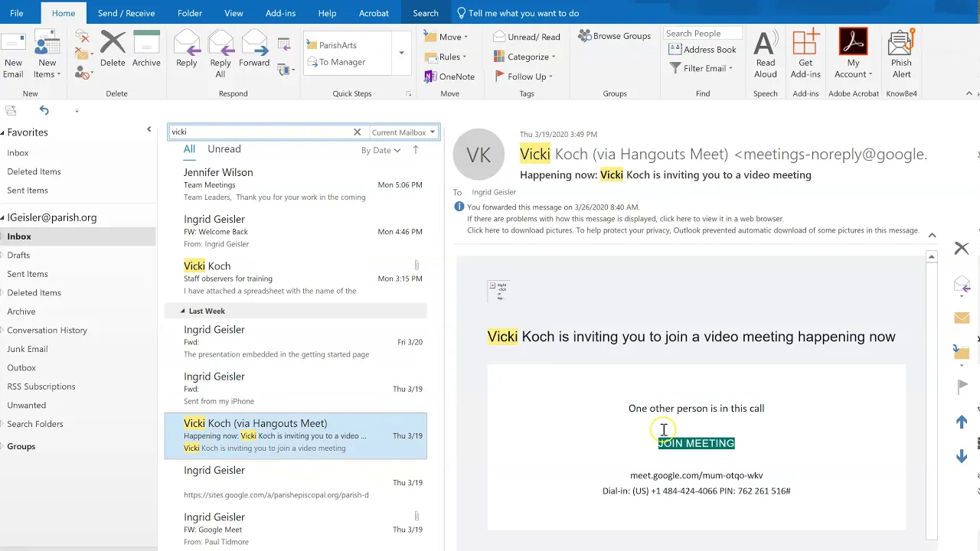Filter list to Unread messages

point(224,149)
